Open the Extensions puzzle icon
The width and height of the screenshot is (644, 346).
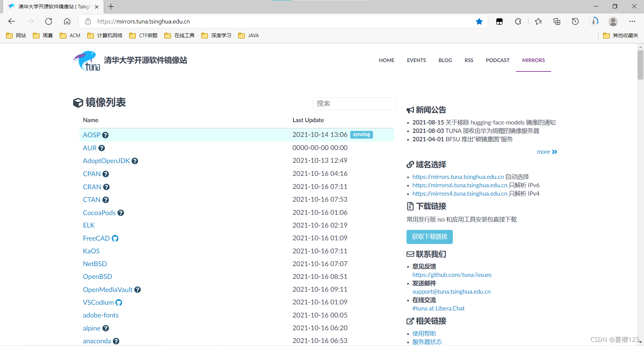pos(518,21)
